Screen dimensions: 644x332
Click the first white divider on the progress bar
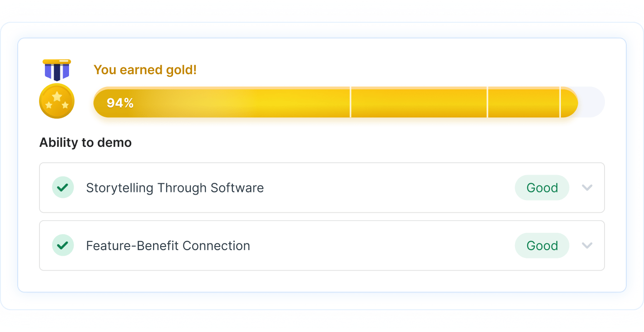coord(351,102)
